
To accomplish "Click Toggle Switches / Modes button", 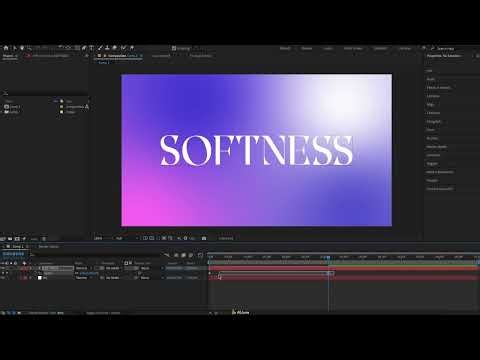I will pos(103,313).
